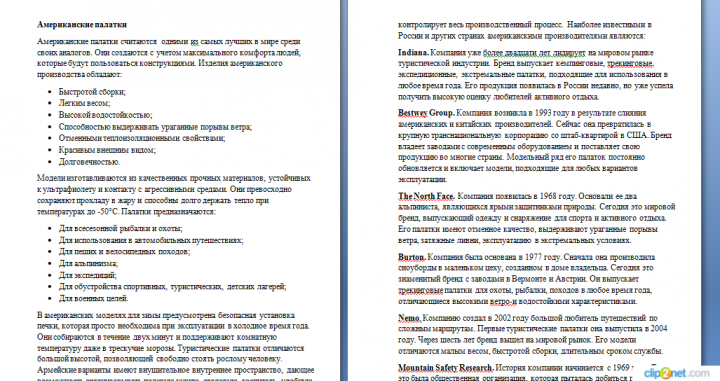Click the bold name "The North Face."
Viewport: 720px width, 381px height.
tap(427, 196)
